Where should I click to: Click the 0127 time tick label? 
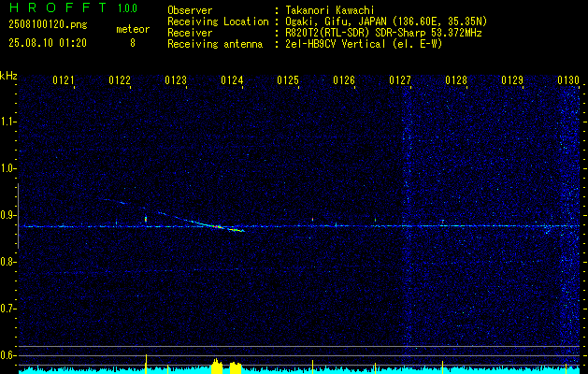click(400, 80)
